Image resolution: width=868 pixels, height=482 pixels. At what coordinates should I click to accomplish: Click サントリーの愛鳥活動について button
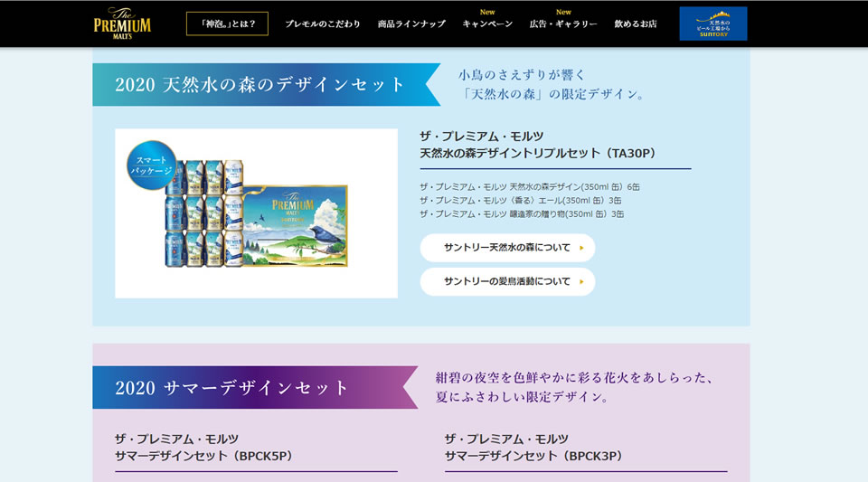[x=507, y=281]
